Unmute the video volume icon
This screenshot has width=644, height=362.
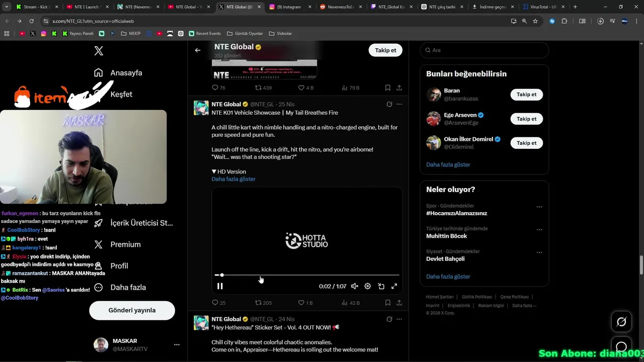(354, 286)
